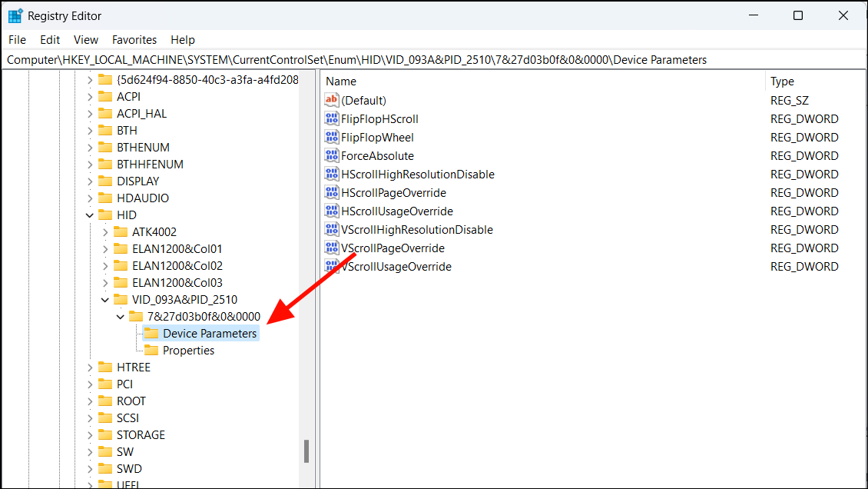868x489 pixels.
Task: Collapse the HID tree node
Action: click(x=89, y=215)
